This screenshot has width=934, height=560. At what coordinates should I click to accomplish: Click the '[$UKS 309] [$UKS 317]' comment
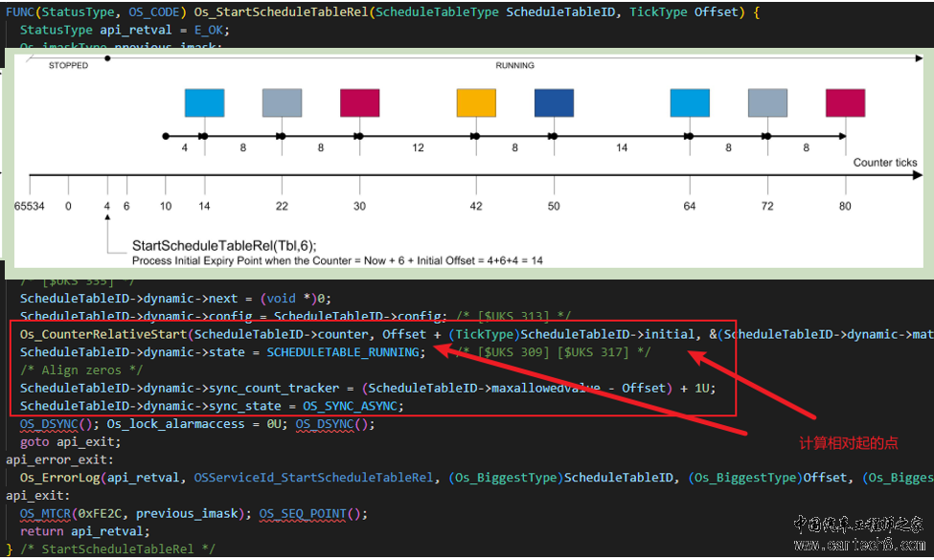553,352
